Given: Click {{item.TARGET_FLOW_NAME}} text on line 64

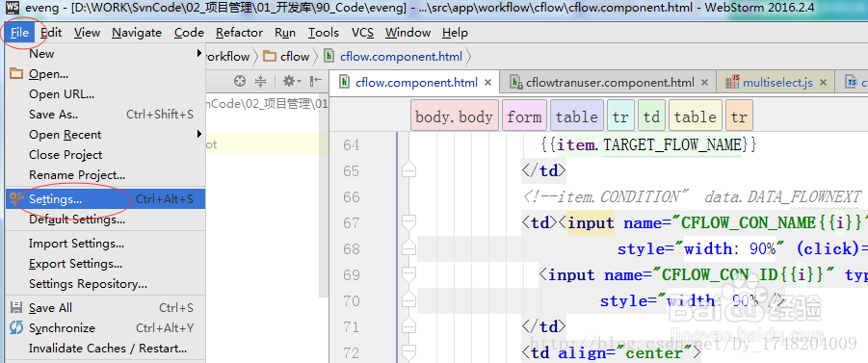Looking at the screenshot, I should pos(648,145).
